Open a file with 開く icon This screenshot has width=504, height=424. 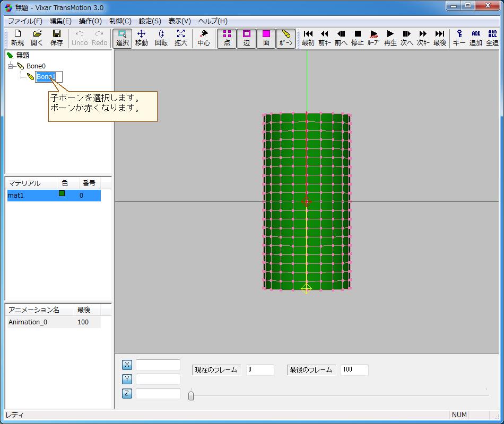37,38
